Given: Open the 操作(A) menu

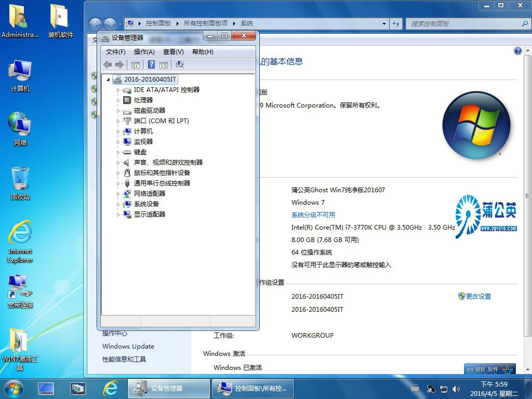Looking at the screenshot, I should (x=144, y=52).
